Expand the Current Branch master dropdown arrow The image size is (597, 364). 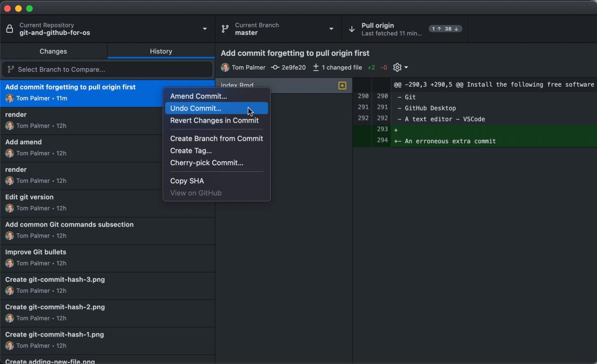point(331,29)
